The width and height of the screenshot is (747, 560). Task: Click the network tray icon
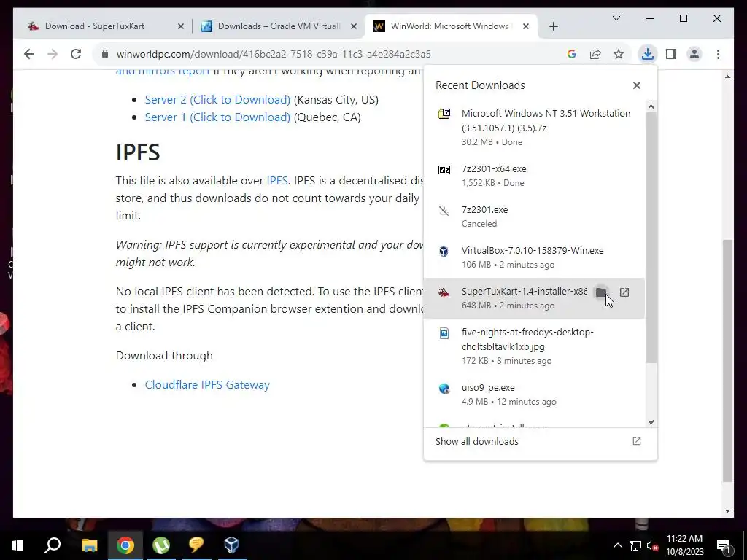tap(635, 545)
